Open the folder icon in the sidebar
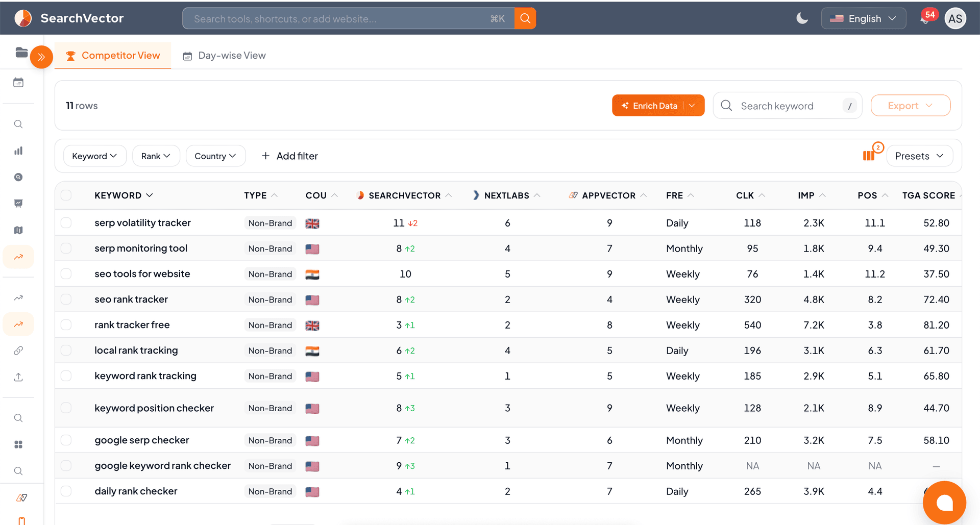 coord(21,52)
